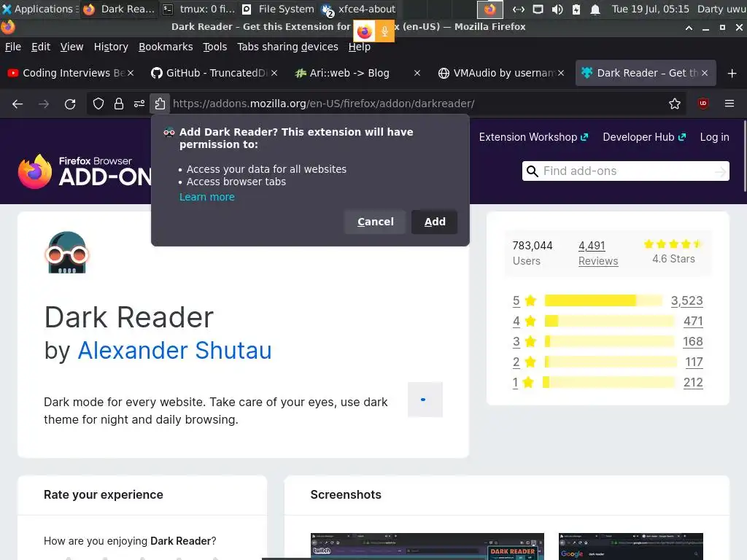Open Developer Hub link
The height and width of the screenshot is (560, 747).
click(x=644, y=137)
